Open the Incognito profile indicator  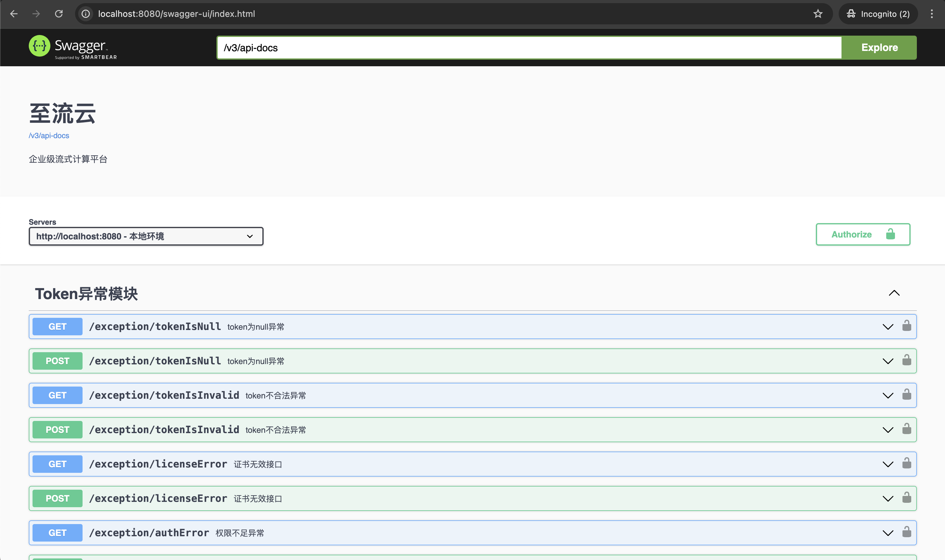878,14
